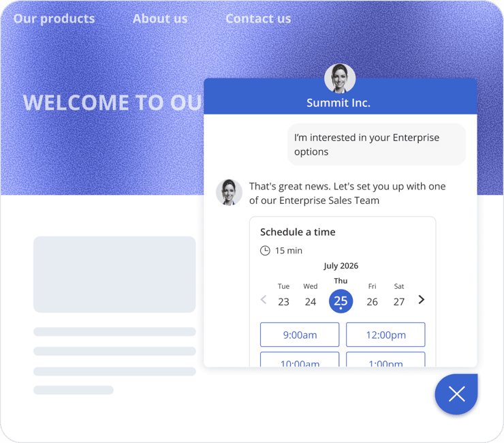Pick the 10:00am time slot
Image resolution: width=504 pixels, height=443 pixels.
300,360
